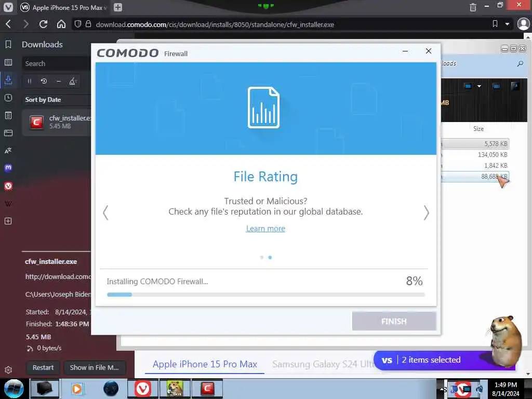Select the first slide indicator dot
Image resolution: width=532 pixels, height=399 pixels.
[262, 258]
